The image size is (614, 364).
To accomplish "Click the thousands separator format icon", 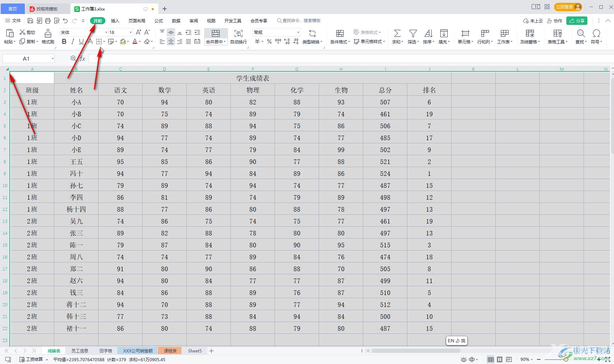I will pyautogui.click(x=278, y=42).
